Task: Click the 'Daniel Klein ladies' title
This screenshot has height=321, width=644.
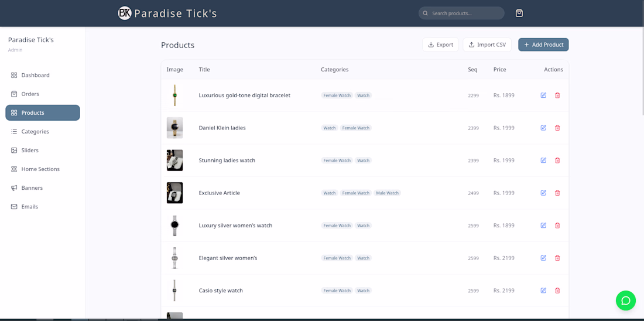Action: 222,128
